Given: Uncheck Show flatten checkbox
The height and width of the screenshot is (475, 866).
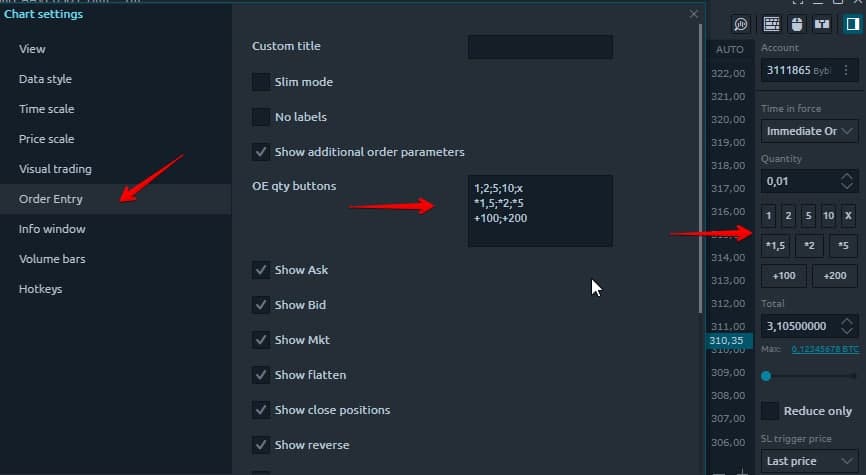Looking at the screenshot, I should click(261, 375).
